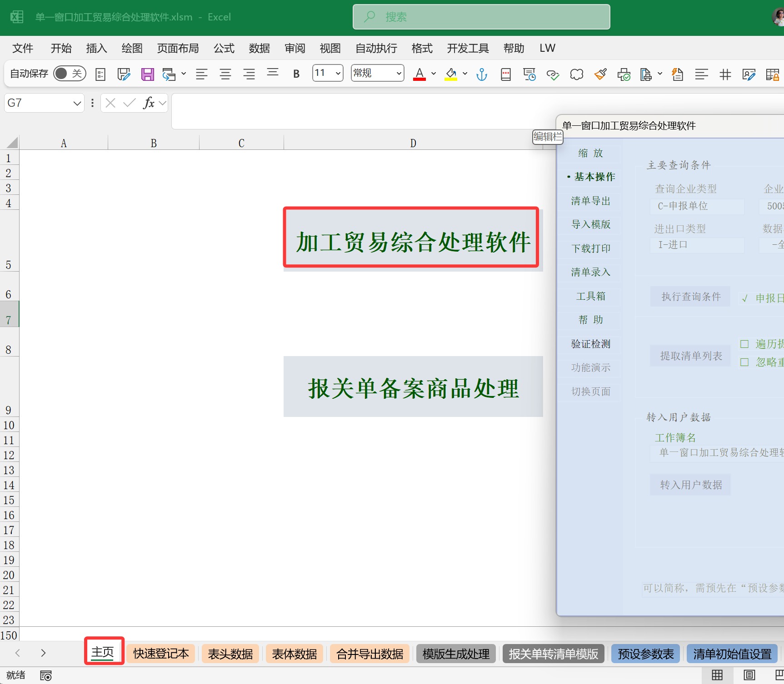This screenshot has height=684, width=784.
Task: Apply yellow fill color bucket
Action: [x=451, y=74]
